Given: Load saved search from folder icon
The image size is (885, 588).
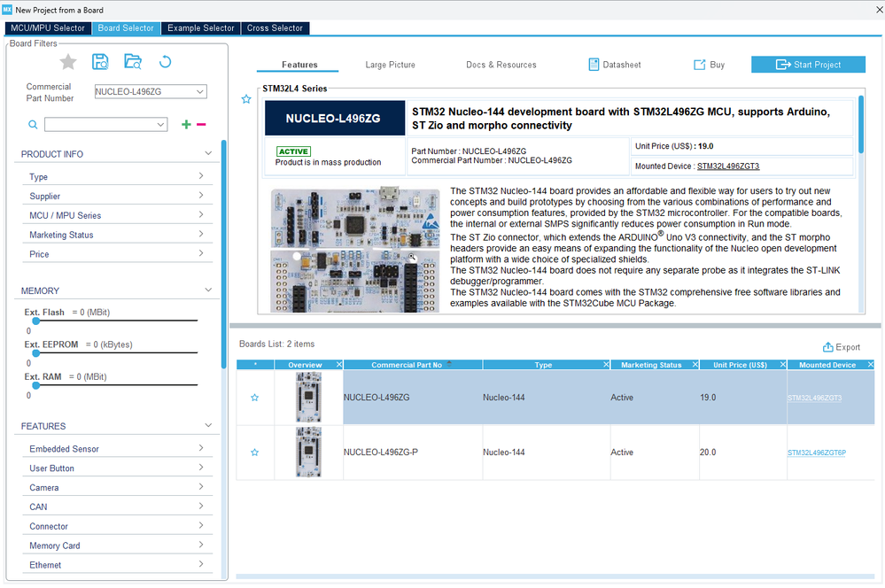Looking at the screenshot, I should click(133, 62).
